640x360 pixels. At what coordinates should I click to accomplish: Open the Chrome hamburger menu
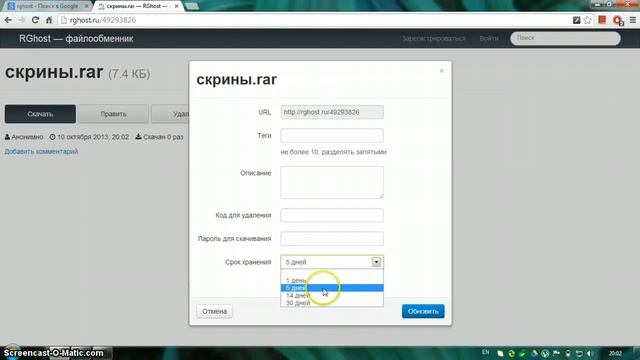point(633,20)
